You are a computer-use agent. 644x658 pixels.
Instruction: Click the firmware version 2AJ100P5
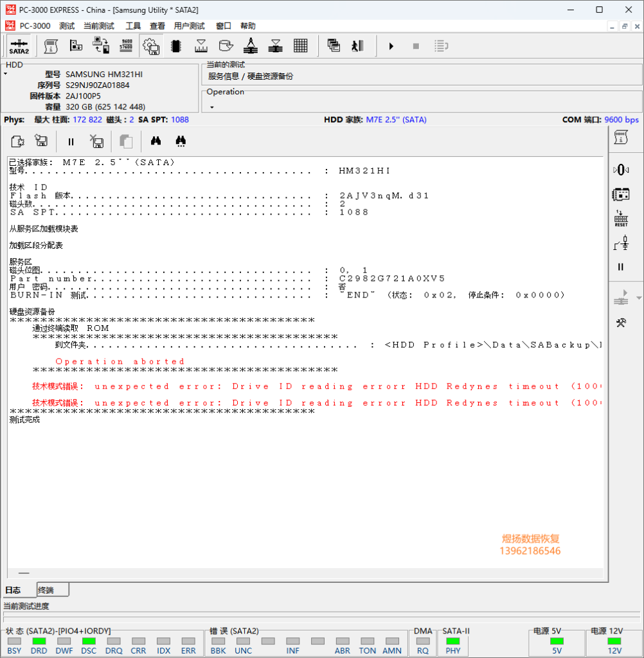tap(83, 96)
